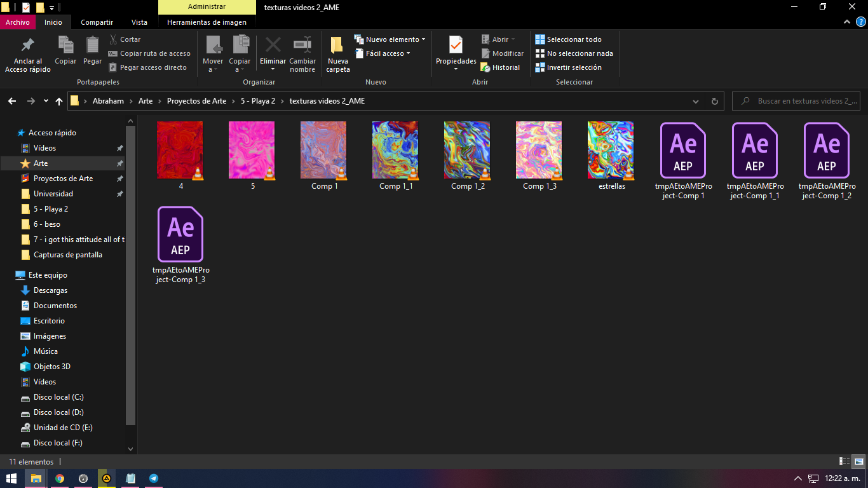Click Seleccionar todo
868x488 pixels.
coord(569,39)
